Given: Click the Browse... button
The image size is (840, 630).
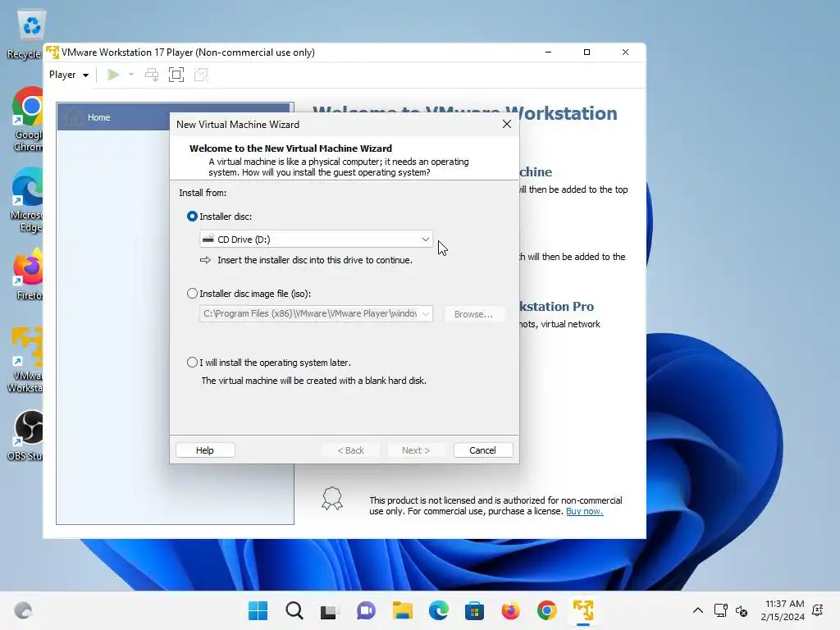Looking at the screenshot, I should click(x=473, y=314).
